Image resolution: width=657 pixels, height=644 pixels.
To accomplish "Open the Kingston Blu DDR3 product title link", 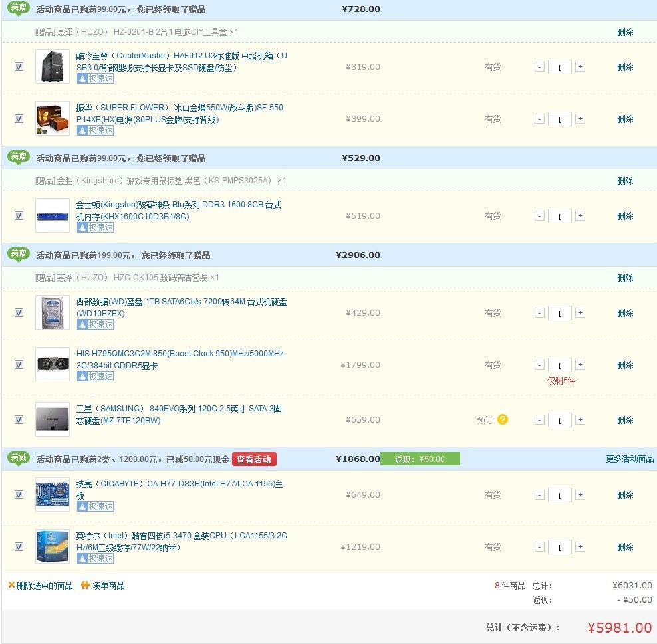I will pyautogui.click(x=178, y=211).
